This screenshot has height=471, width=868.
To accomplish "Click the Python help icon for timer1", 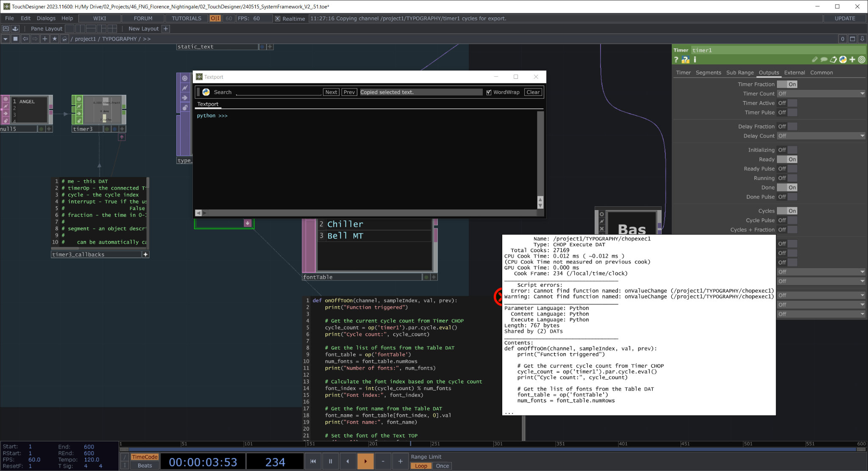I will (685, 60).
